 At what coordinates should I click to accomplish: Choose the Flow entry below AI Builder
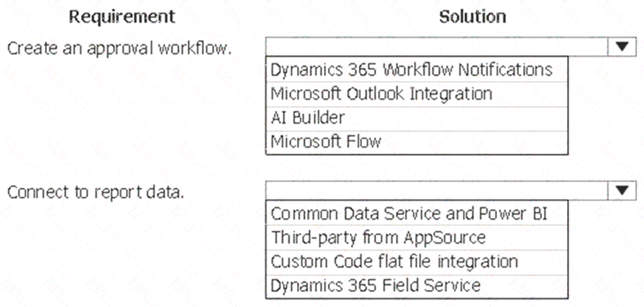pyautogui.click(x=417, y=142)
